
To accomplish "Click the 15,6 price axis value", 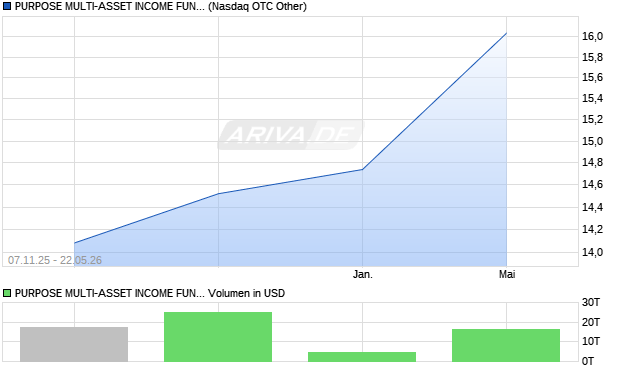I will pos(592,78).
